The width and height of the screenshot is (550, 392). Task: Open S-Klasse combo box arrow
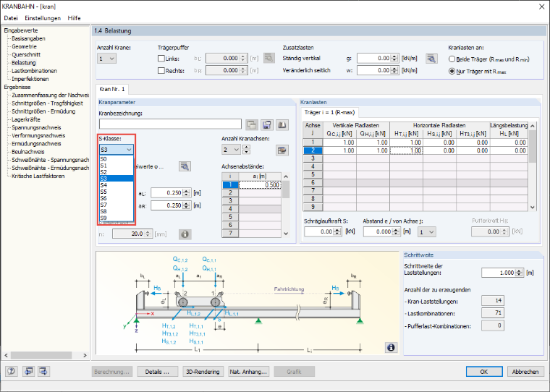click(x=129, y=150)
